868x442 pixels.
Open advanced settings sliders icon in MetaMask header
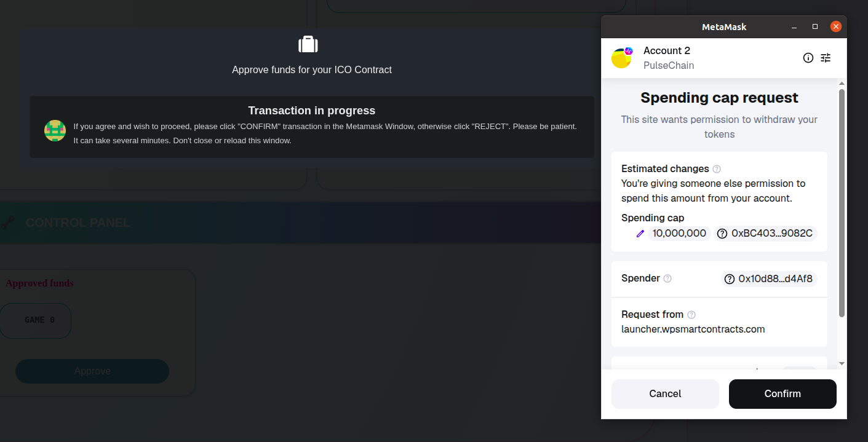[826, 58]
